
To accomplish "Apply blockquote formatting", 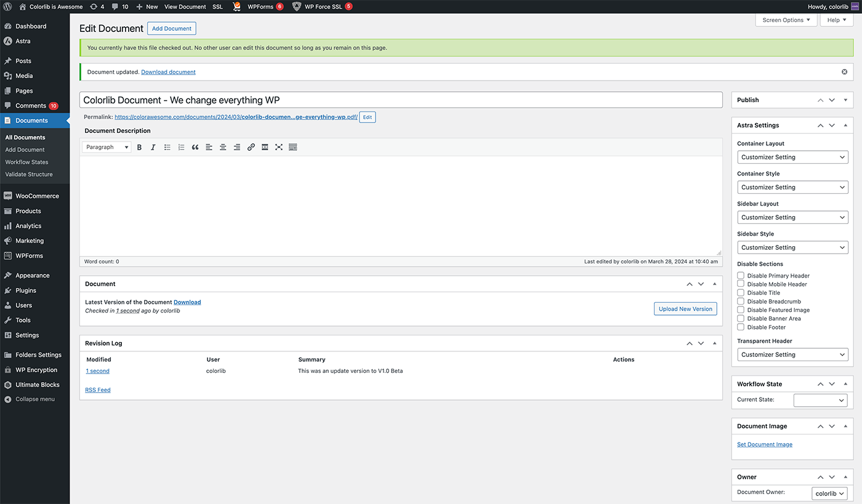I will click(195, 147).
